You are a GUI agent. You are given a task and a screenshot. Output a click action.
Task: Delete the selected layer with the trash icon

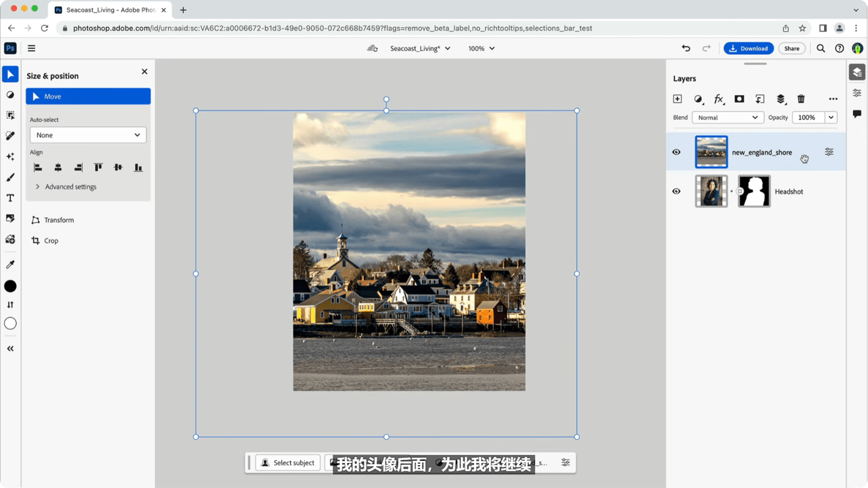(x=800, y=98)
